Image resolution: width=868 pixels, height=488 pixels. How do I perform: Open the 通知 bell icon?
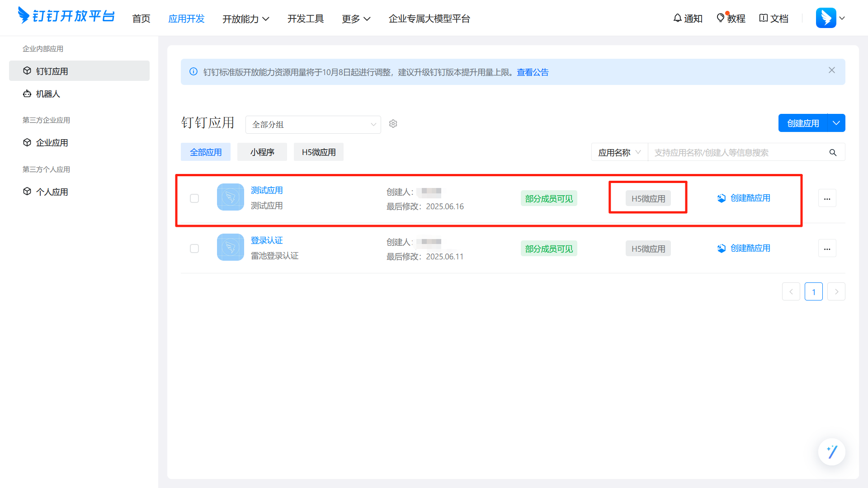point(677,18)
